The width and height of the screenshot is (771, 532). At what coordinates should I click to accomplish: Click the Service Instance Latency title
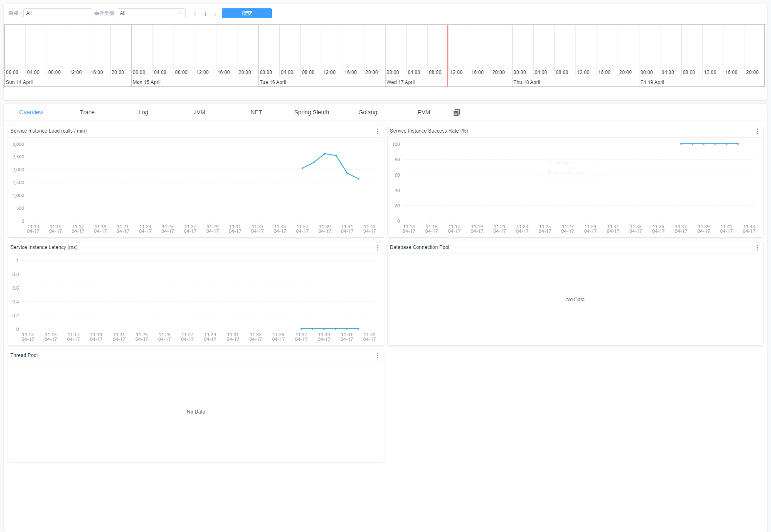(x=44, y=247)
